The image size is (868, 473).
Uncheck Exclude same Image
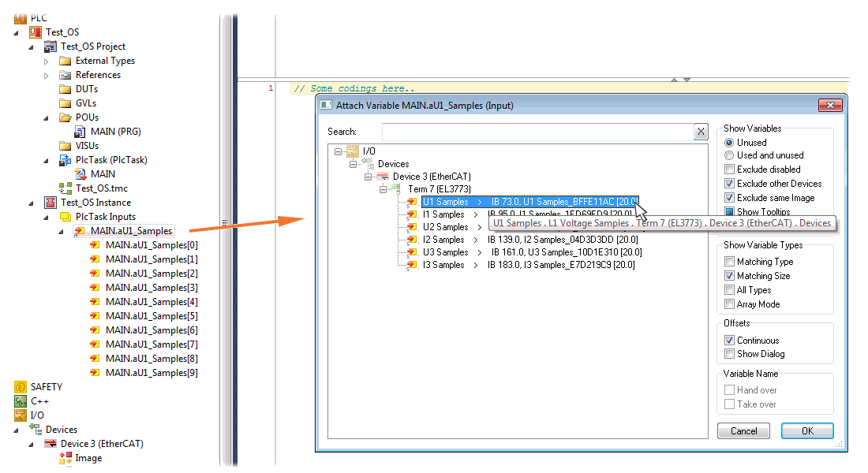[x=730, y=198]
